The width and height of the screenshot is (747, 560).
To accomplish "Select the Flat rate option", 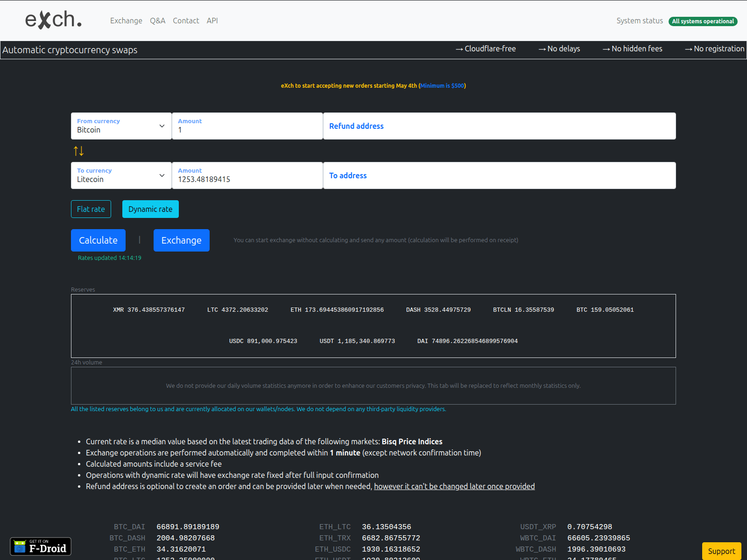I will pos(91,209).
